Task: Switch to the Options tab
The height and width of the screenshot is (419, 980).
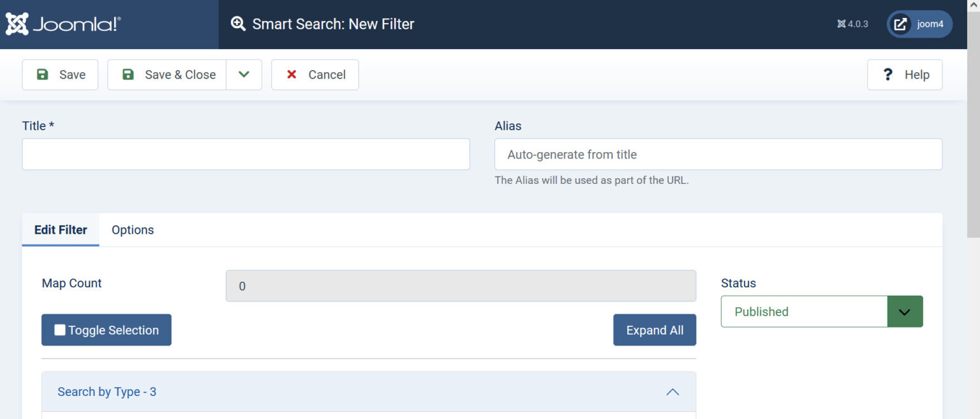Action: (132, 229)
